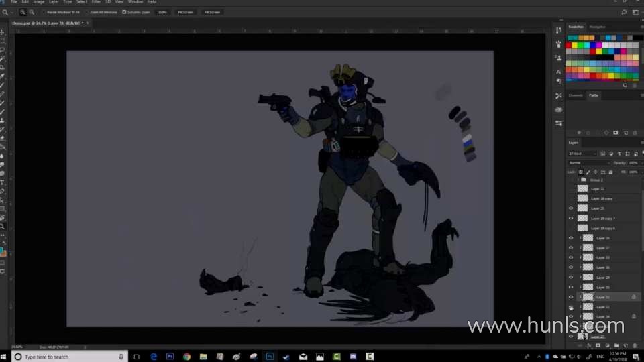
Task: Open the layer blend mode dropdown
Action: click(589, 163)
